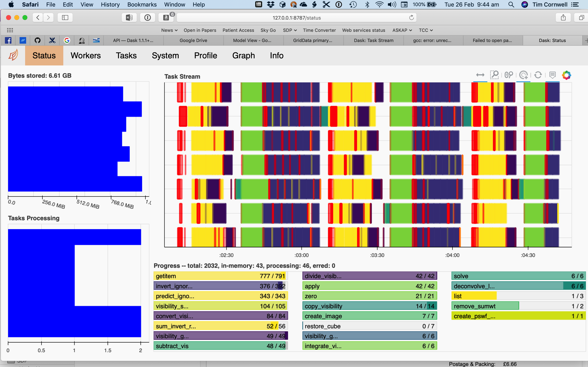
Task: Select the Bokeh Pan tool
Action: click(480, 75)
